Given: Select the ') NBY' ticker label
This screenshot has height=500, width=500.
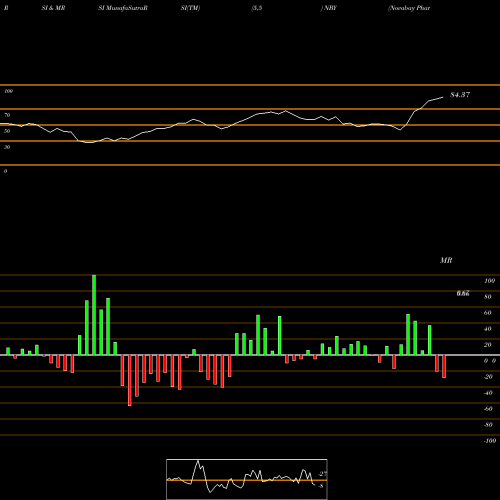Looking at the screenshot, I should [x=329, y=8].
